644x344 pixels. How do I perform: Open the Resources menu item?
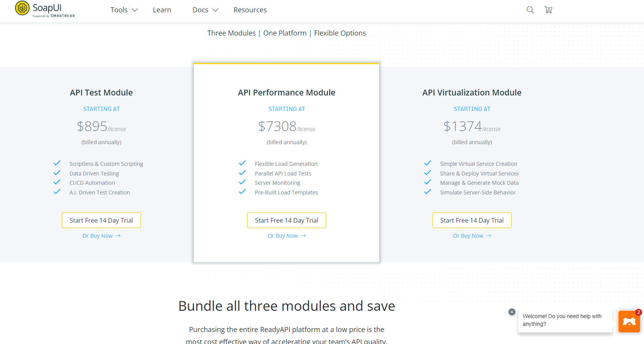click(250, 10)
